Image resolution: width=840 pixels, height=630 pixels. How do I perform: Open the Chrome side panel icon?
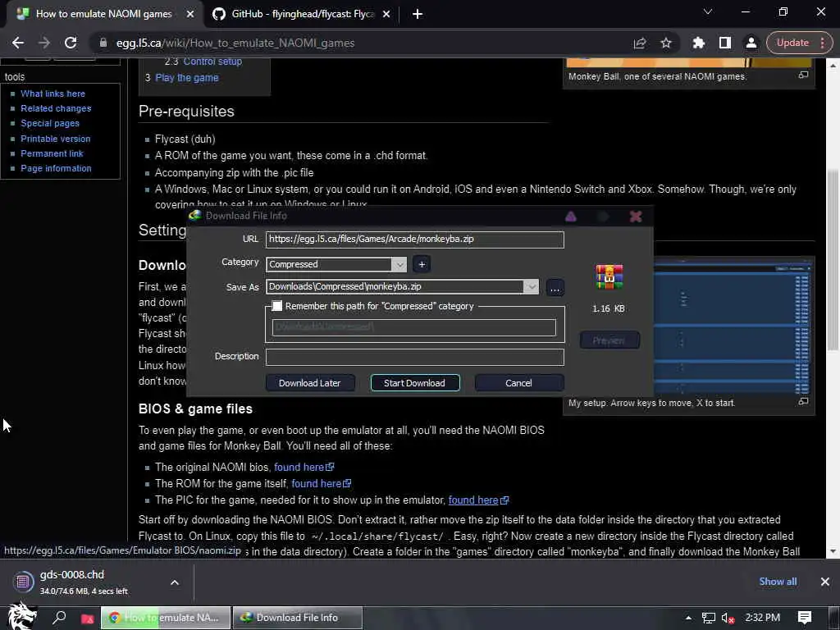(x=725, y=43)
